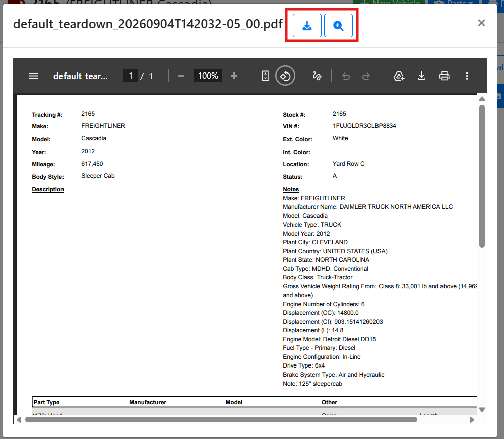The image size is (504, 439).
Task: Open the PDF viewer sidebar menu
Action: (x=33, y=76)
